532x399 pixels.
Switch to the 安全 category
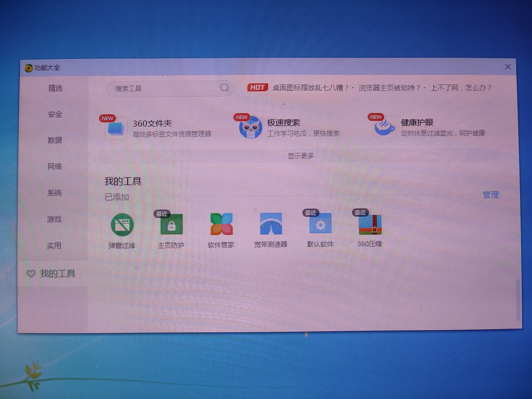tap(55, 114)
